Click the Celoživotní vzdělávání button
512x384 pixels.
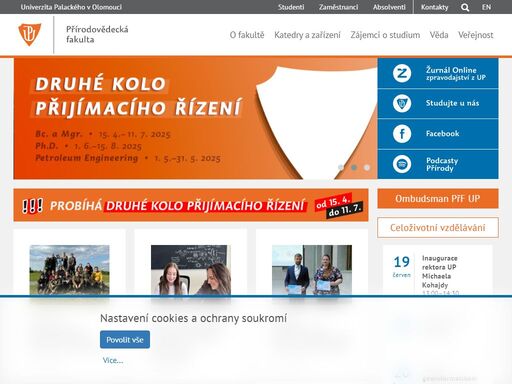[438, 228]
